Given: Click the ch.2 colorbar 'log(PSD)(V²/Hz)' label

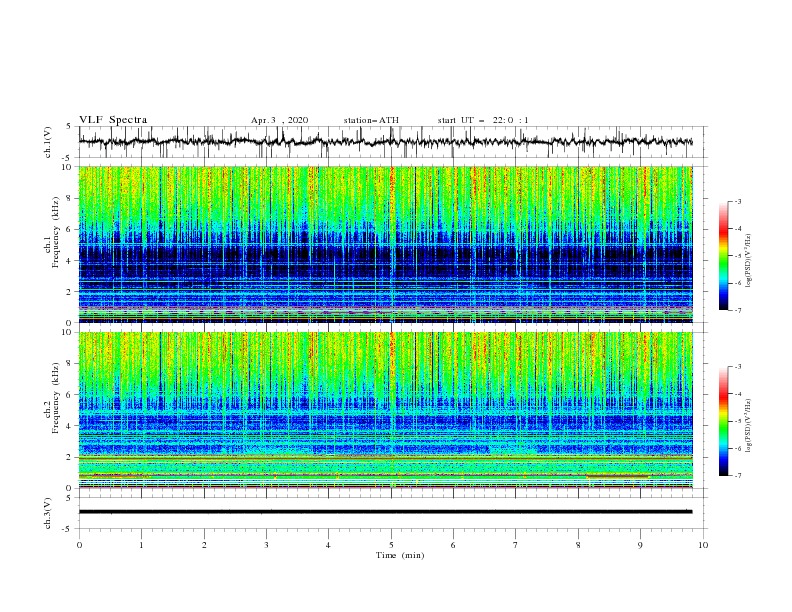Looking at the screenshot, I should tap(748, 426).
